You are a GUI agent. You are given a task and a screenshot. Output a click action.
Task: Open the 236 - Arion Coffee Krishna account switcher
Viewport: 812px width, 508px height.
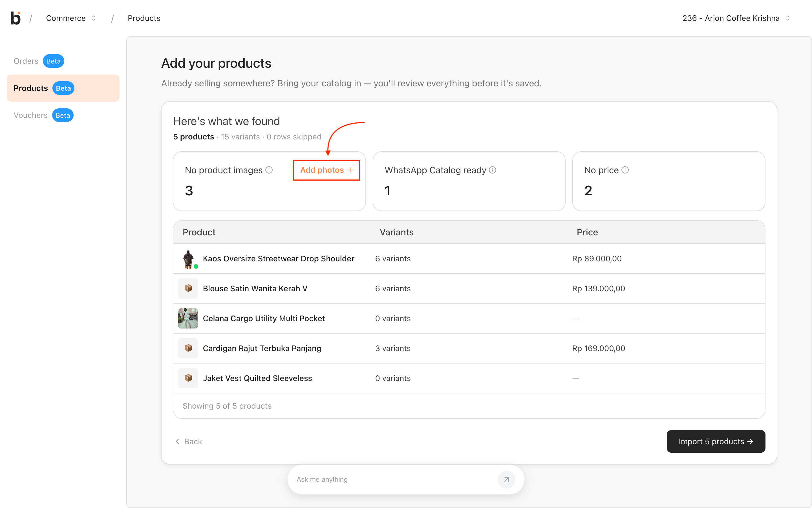[x=736, y=18]
